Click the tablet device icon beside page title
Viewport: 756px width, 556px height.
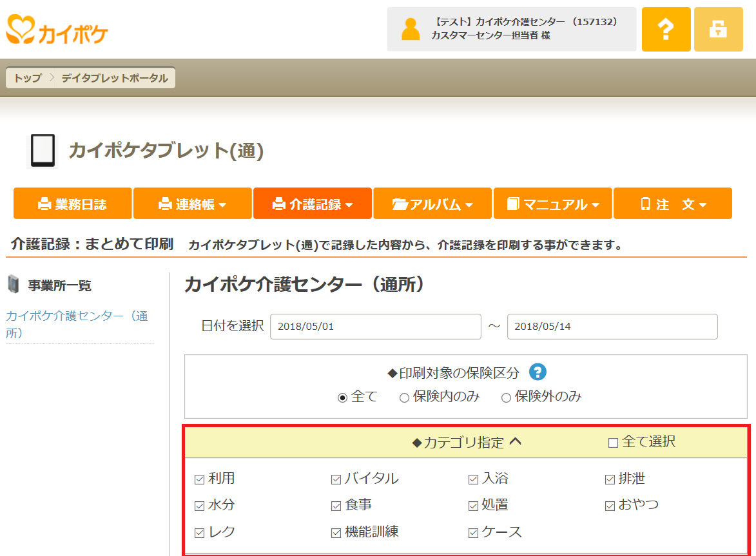tap(43, 151)
